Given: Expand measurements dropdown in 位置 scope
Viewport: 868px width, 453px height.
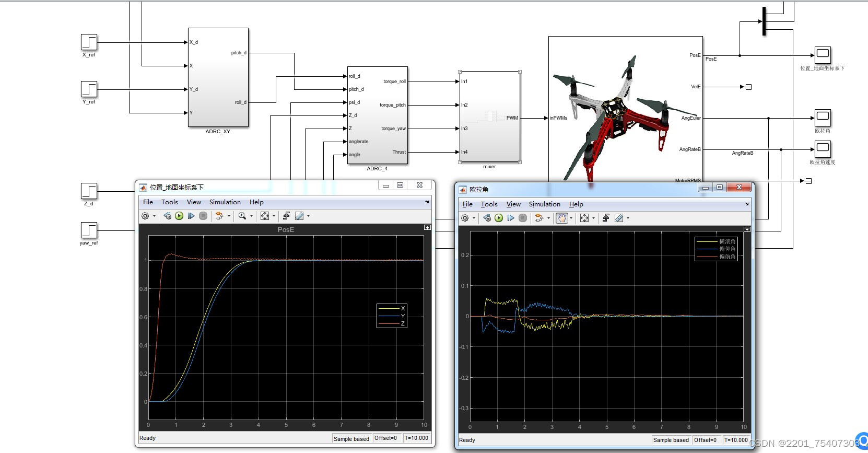Looking at the screenshot, I should (x=308, y=216).
